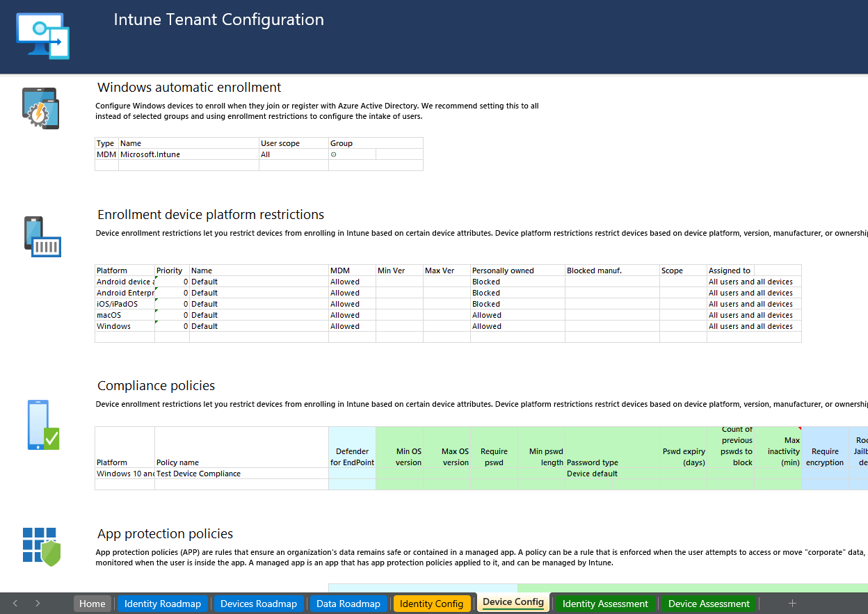Add a new sheet with the plus button

click(792, 603)
